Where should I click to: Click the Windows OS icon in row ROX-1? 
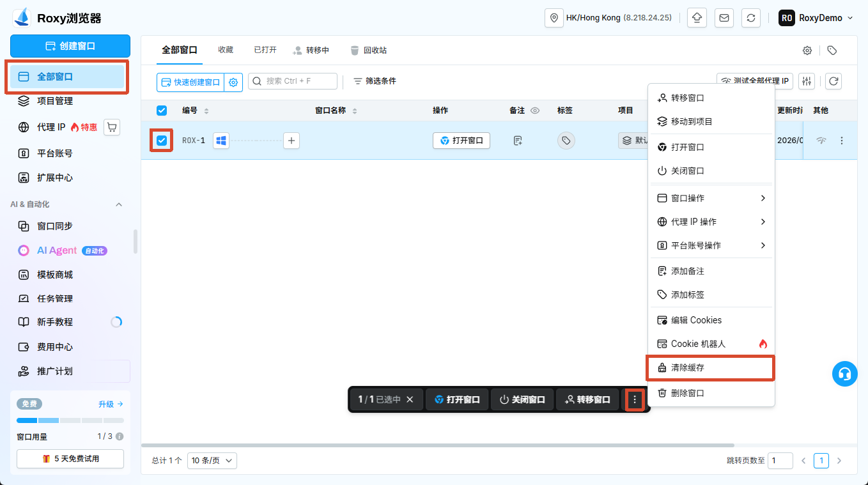click(221, 141)
